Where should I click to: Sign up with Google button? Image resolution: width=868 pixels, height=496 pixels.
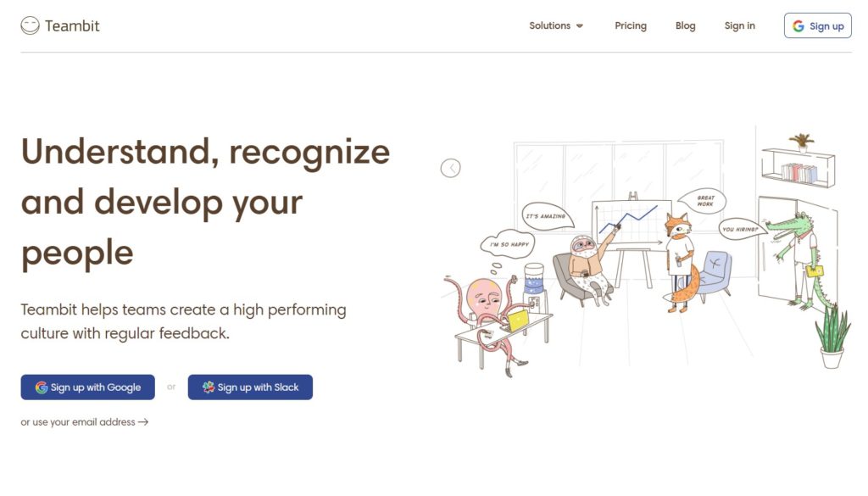[x=88, y=387]
